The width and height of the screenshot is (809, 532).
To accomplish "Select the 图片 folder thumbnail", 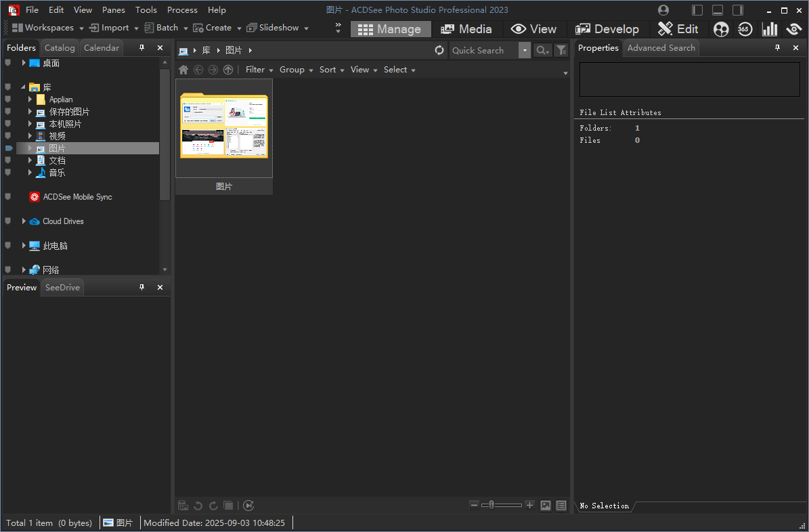I will 224,129.
